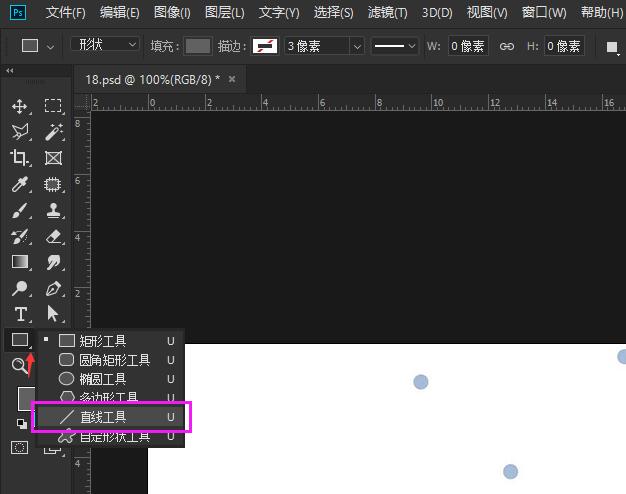Select the Smudge tool
Viewport: 626px width, 494px height.
53,262
